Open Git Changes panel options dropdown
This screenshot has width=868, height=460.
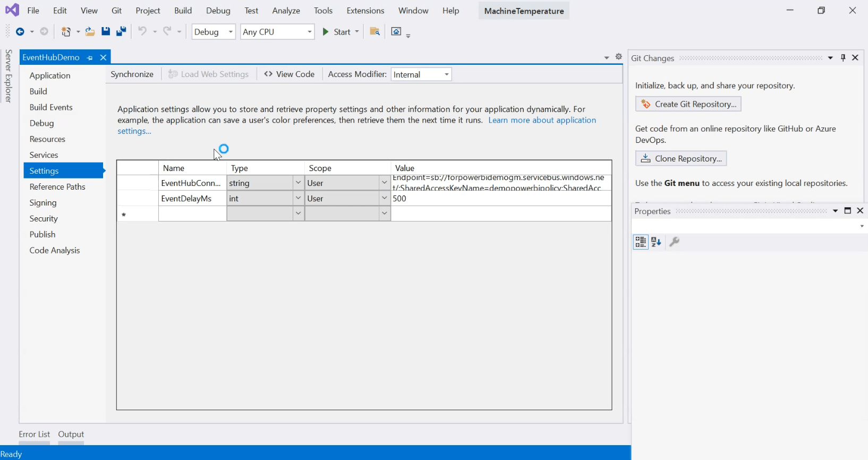click(x=831, y=58)
